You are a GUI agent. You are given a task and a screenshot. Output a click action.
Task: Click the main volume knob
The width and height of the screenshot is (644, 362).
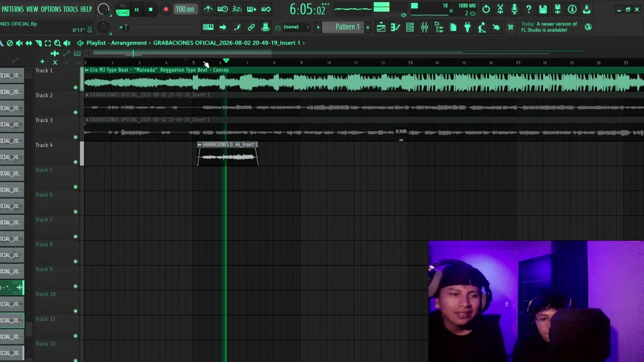coord(103,9)
